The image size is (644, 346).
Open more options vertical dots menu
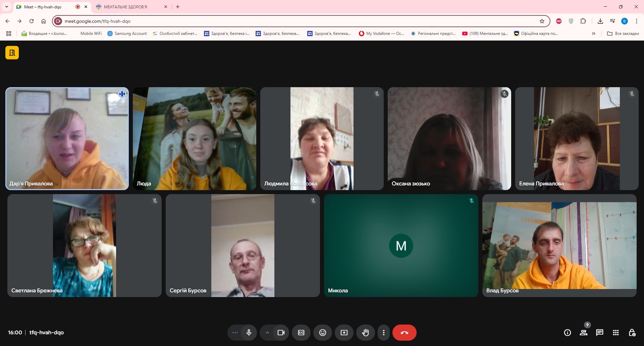point(384,333)
